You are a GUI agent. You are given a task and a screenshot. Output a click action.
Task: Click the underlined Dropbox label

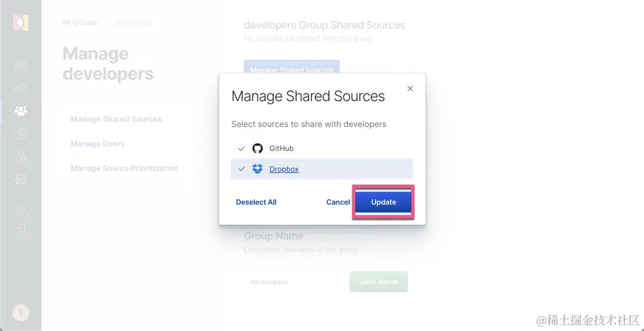(284, 169)
